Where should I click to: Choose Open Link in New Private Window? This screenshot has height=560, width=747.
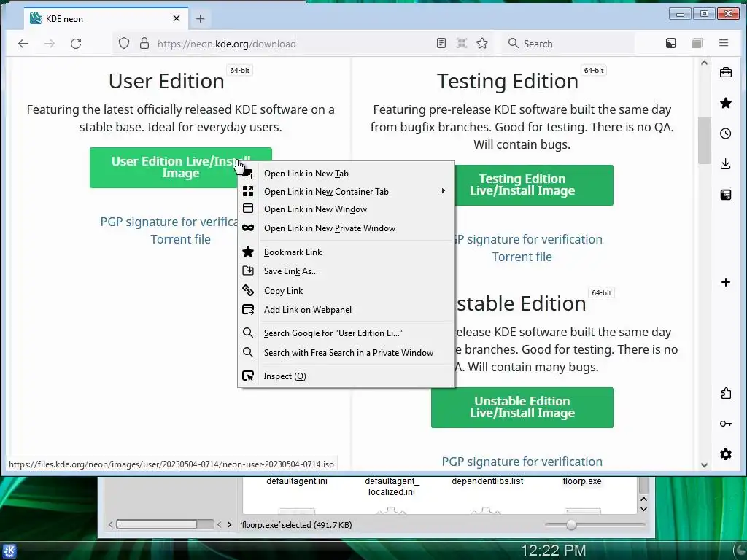tap(346, 228)
